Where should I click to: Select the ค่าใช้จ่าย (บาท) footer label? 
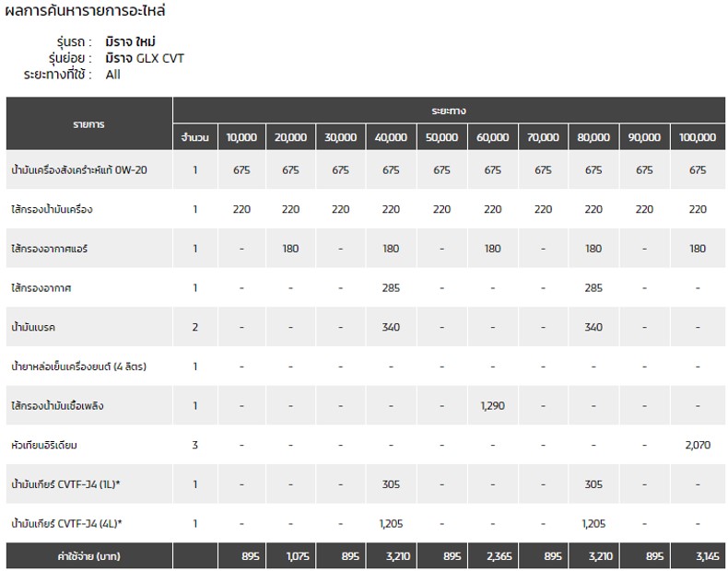[x=88, y=555]
